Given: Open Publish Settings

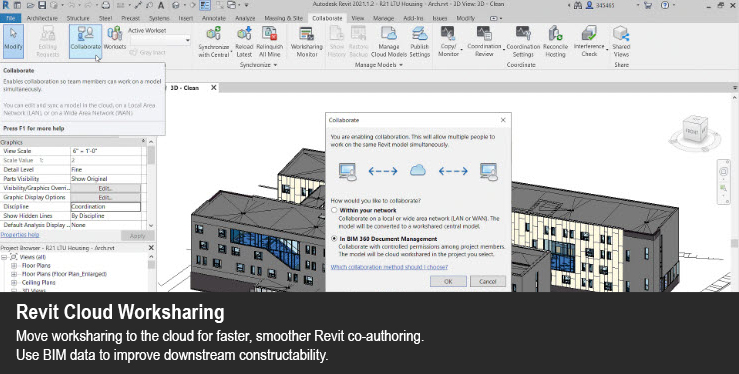Looking at the screenshot, I should click(419, 42).
